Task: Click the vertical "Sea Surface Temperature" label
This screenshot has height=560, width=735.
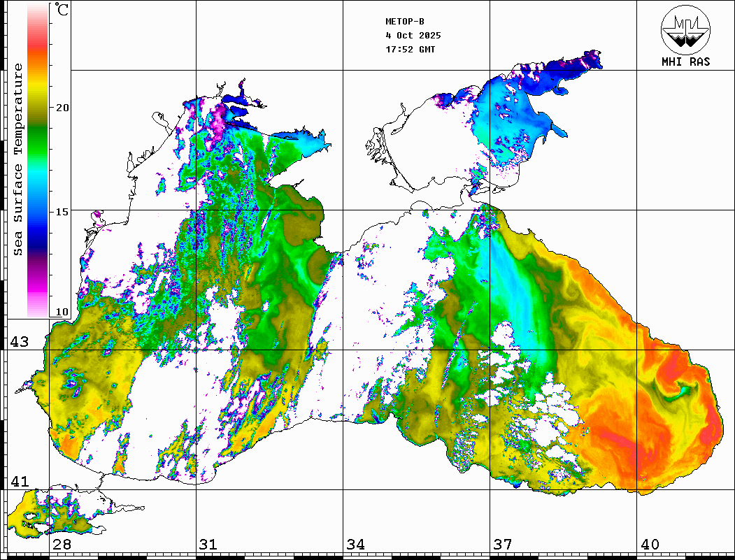Action: point(18,159)
